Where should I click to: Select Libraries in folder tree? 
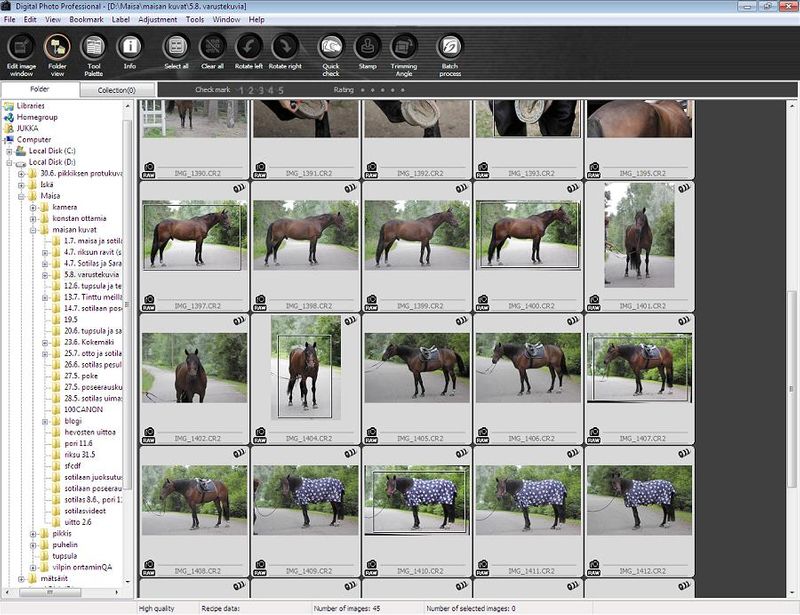30,106
